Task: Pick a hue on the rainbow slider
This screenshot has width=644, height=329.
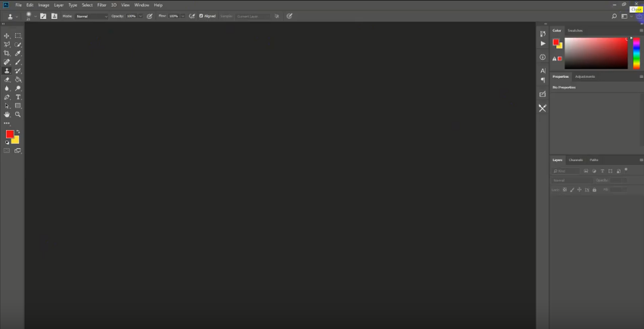Action: pyautogui.click(x=636, y=54)
